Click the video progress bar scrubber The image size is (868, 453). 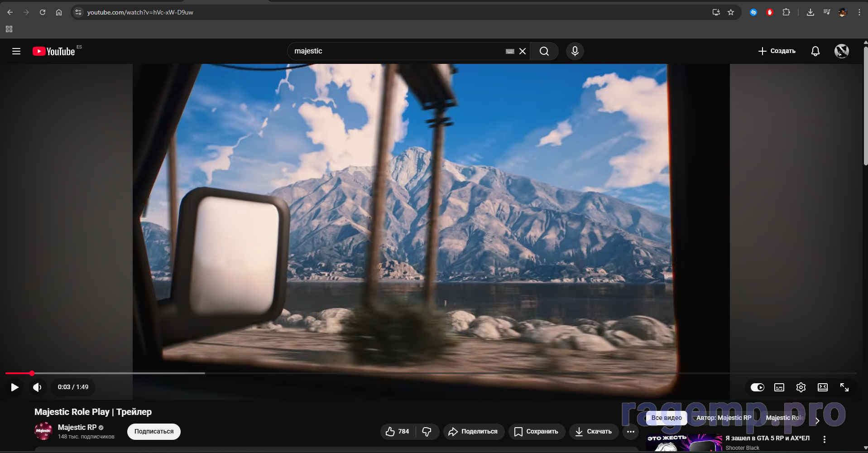(x=32, y=373)
